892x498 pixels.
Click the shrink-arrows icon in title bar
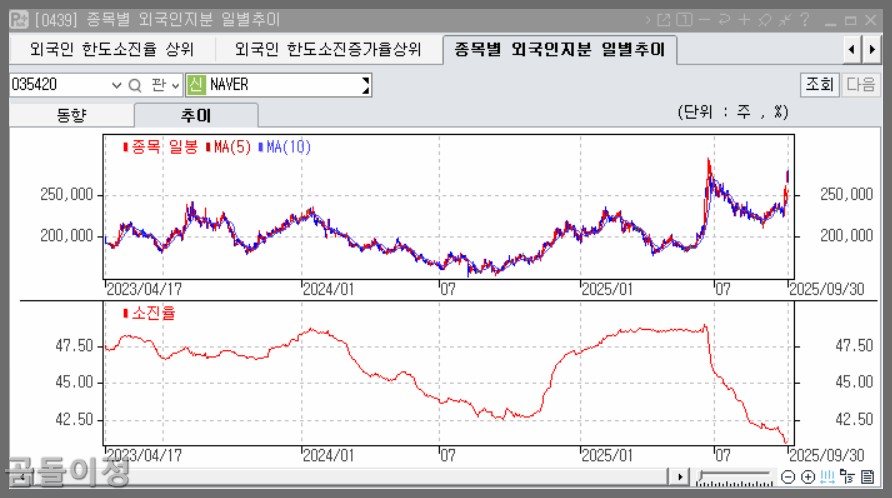[x=785, y=20]
